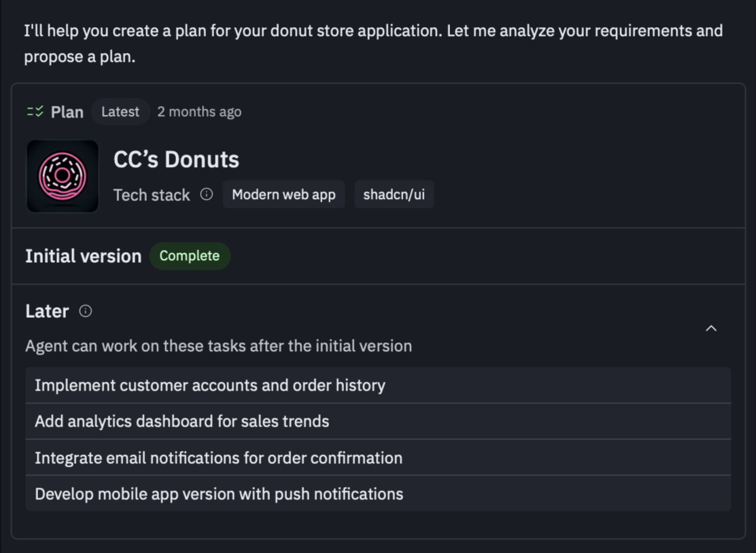Click the green Complete status badge
The height and width of the screenshot is (553, 756).
click(x=190, y=256)
